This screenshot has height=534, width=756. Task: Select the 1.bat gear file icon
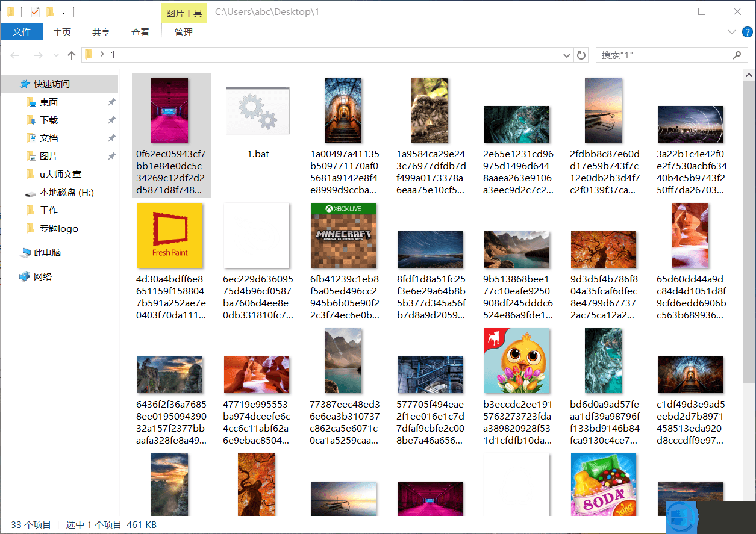[258, 110]
